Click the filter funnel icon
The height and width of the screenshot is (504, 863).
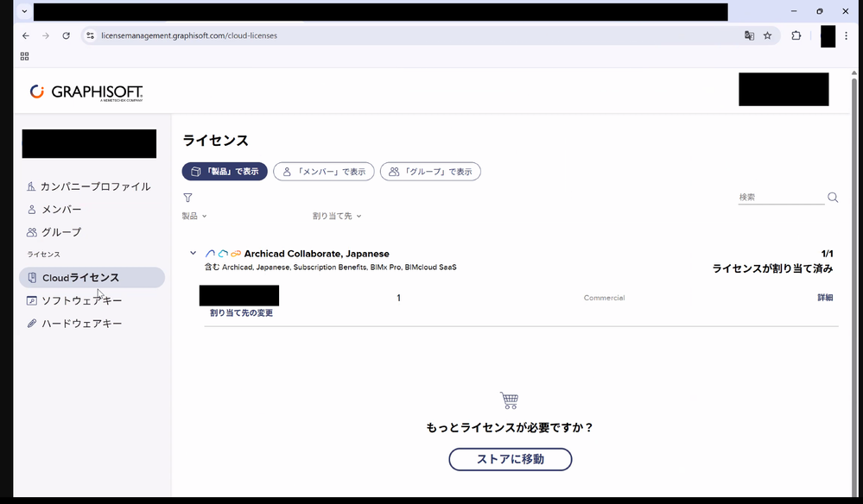[x=187, y=198]
